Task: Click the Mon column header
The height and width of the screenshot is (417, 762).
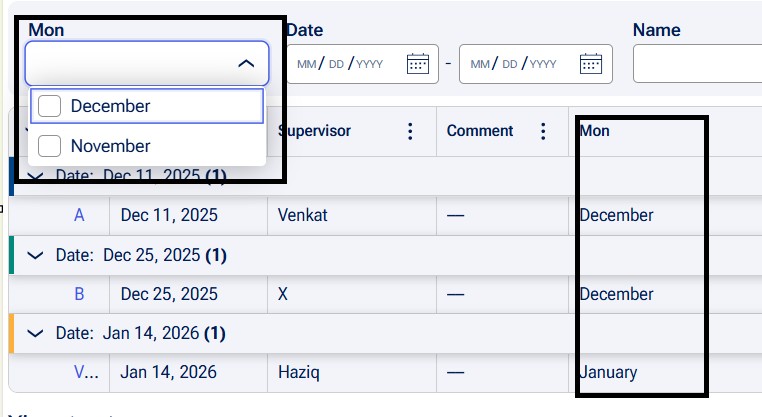Action: (x=595, y=131)
